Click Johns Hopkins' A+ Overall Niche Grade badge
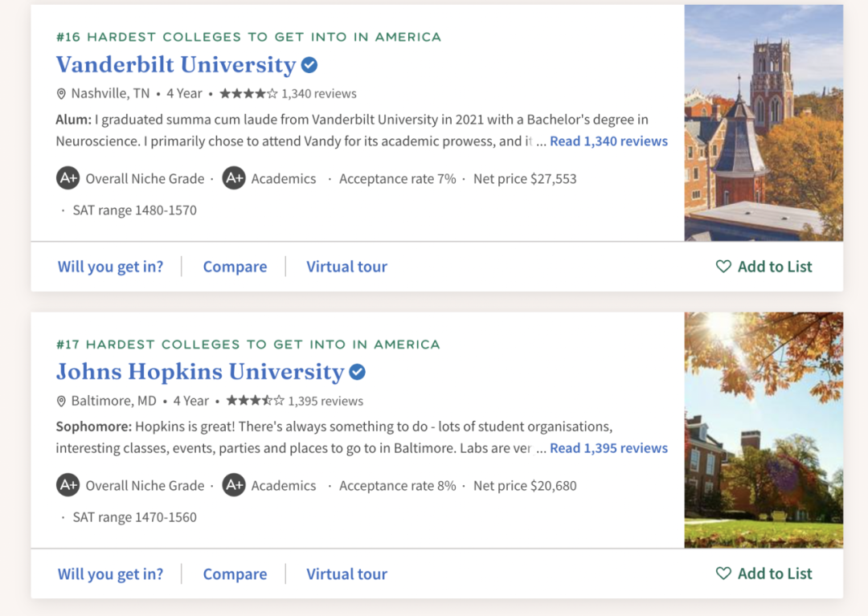868x616 pixels. (68, 485)
